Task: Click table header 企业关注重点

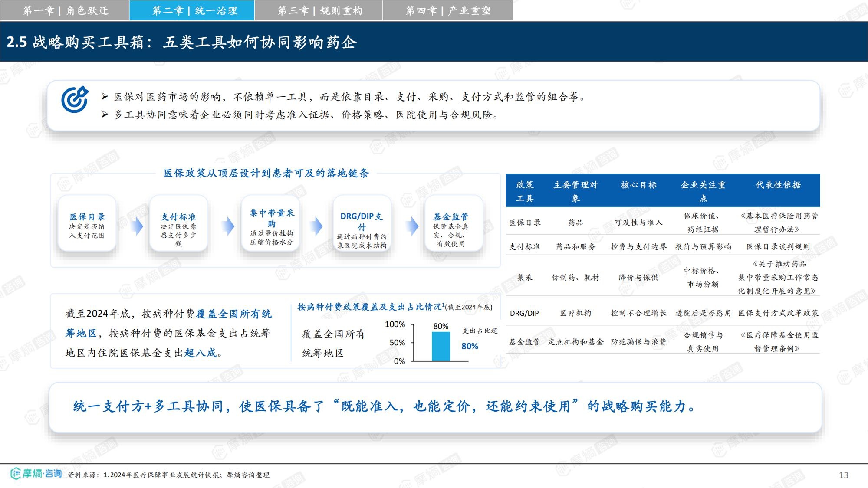Action: pos(703,191)
